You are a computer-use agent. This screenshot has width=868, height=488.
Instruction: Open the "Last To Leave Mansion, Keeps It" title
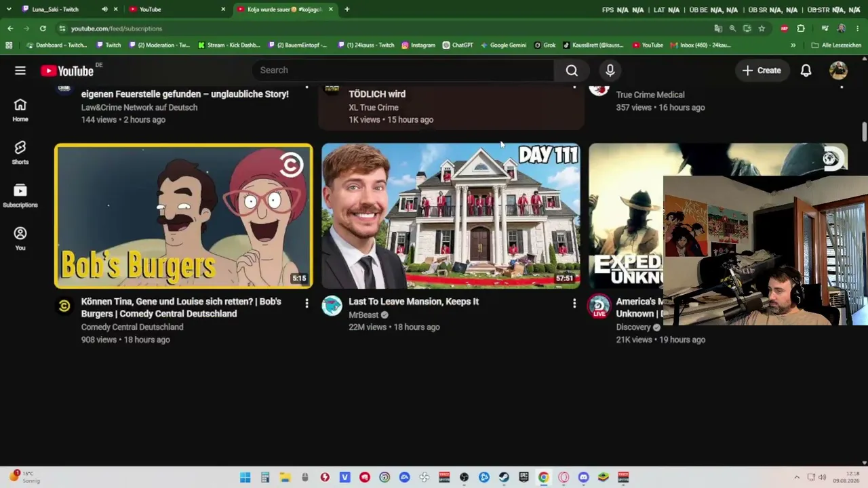point(414,302)
